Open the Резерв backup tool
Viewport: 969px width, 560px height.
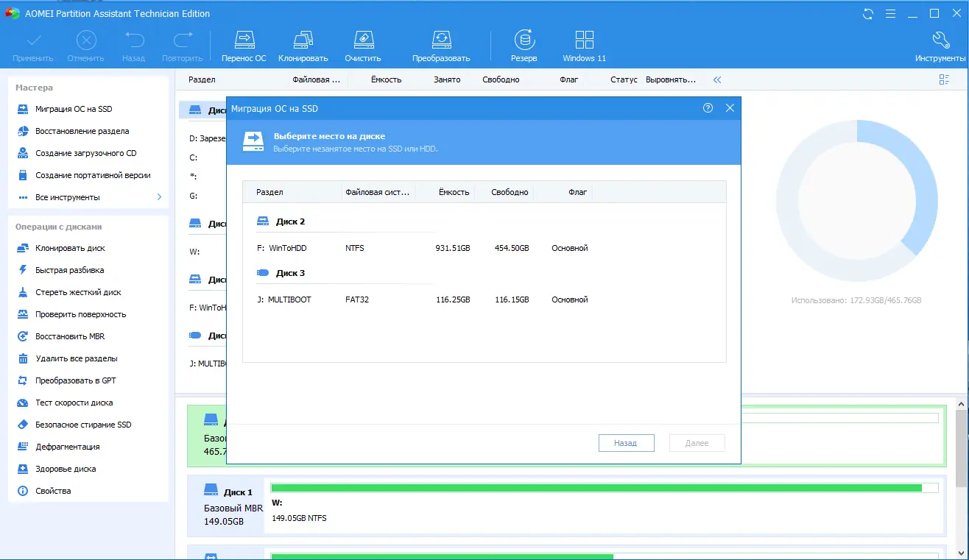coord(524,46)
